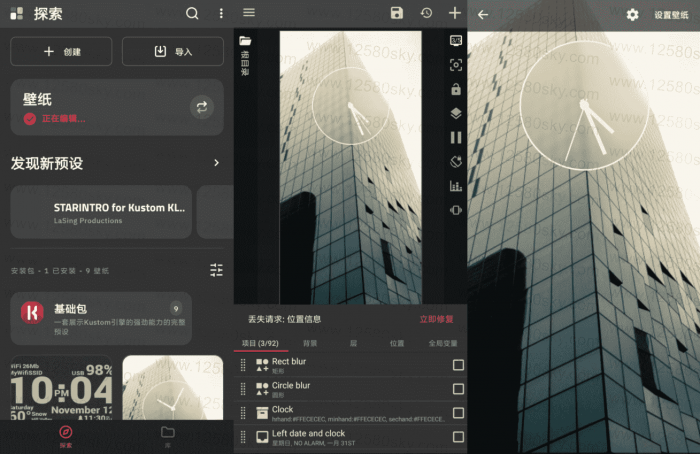Image resolution: width=700 pixels, height=454 pixels.
Task: Click the 创建 button
Action: (x=61, y=52)
